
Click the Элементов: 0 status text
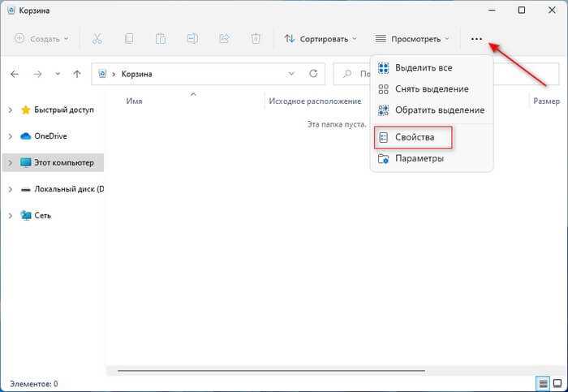click(x=34, y=384)
